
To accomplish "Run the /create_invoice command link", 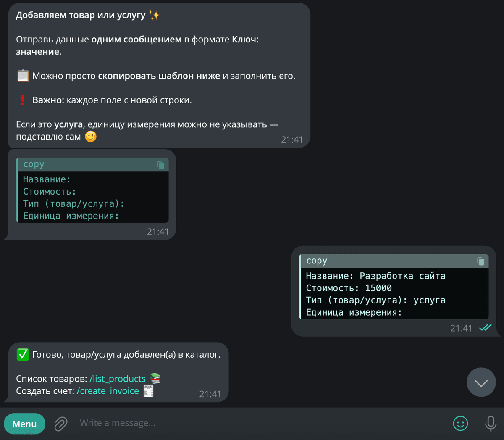I will pyautogui.click(x=108, y=391).
